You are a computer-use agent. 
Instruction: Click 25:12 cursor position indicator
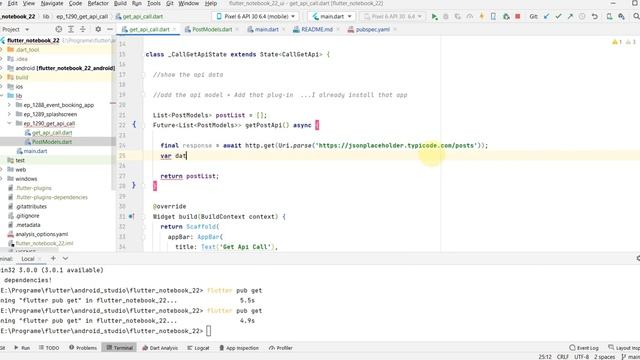click(x=545, y=357)
